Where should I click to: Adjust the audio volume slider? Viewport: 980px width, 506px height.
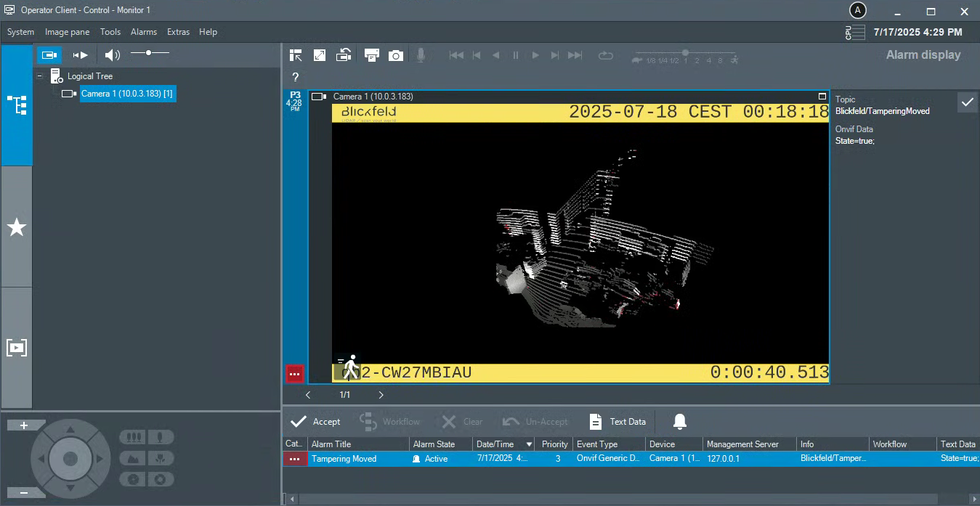(x=149, y=53)
